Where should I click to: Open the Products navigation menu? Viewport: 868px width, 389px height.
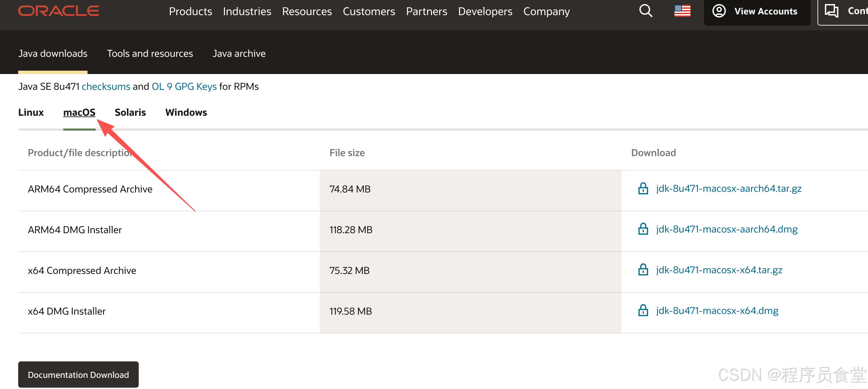click(x=190, y=11)
